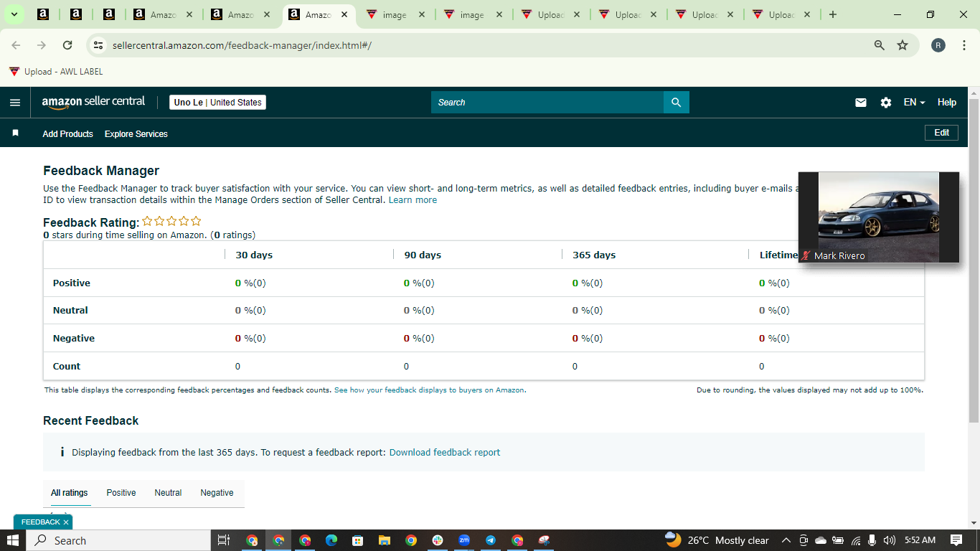Click into the Seller Central search field

tap(547, 103)
